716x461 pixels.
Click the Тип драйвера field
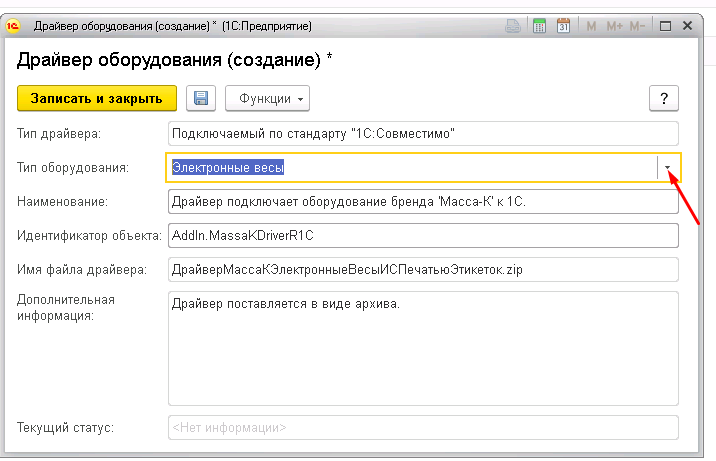(423, 134)
